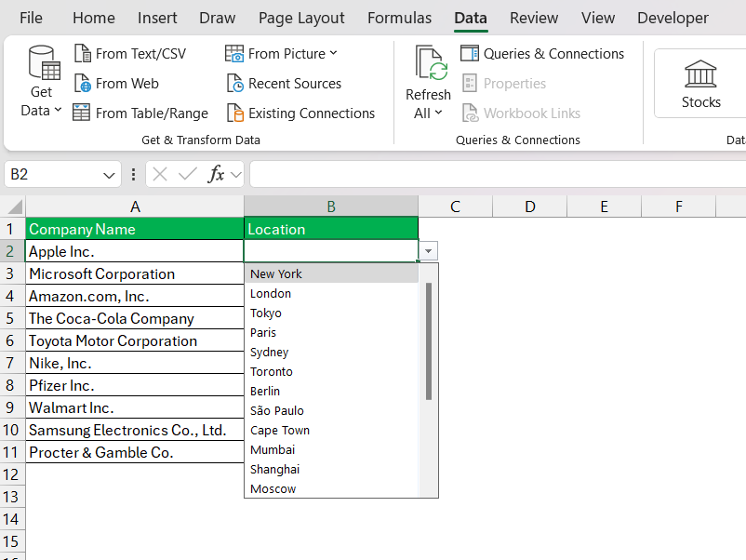Click the File menu

coord(33,18)
